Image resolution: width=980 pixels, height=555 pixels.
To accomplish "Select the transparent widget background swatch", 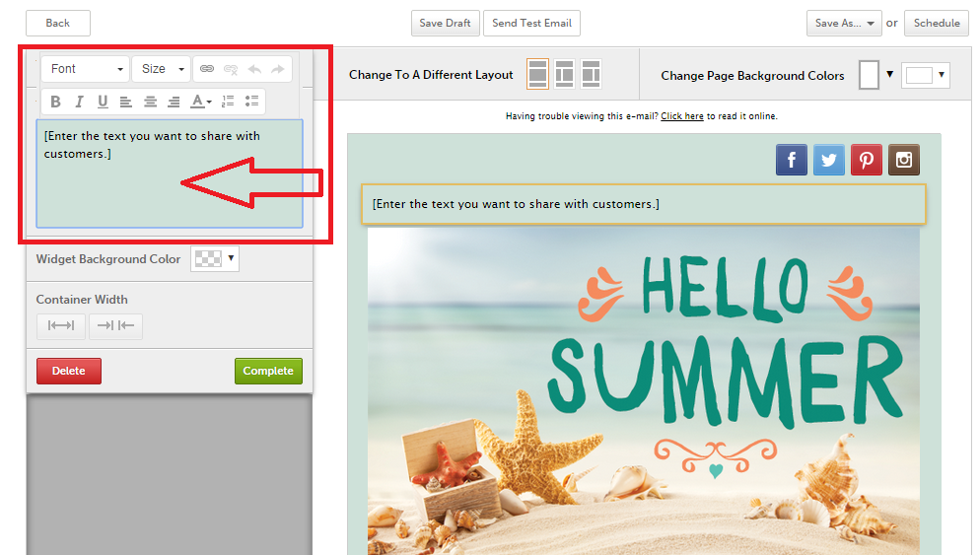I will [x=208, y=258].
